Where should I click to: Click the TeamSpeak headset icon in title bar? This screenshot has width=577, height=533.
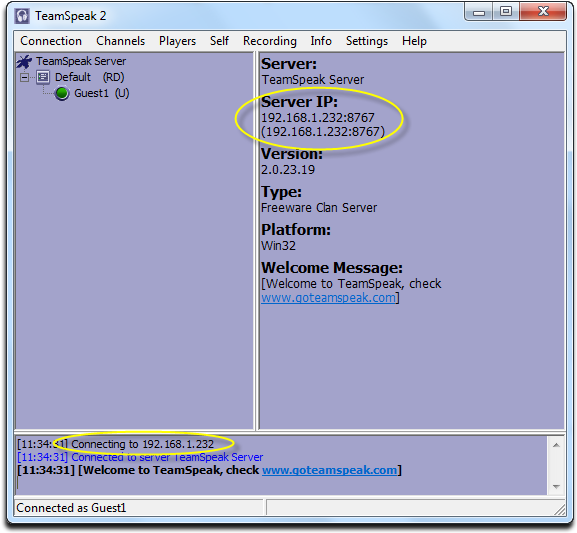tap(22, 16)
